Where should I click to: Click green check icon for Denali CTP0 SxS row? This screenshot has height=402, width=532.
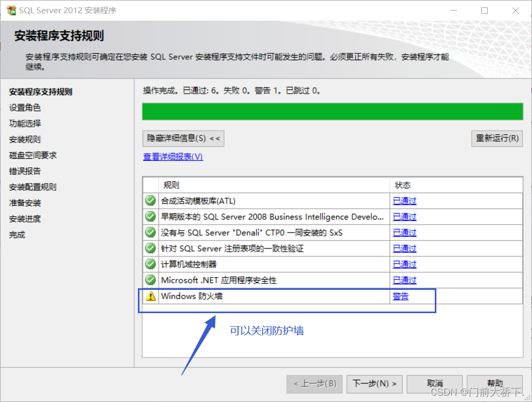(151, 232)
